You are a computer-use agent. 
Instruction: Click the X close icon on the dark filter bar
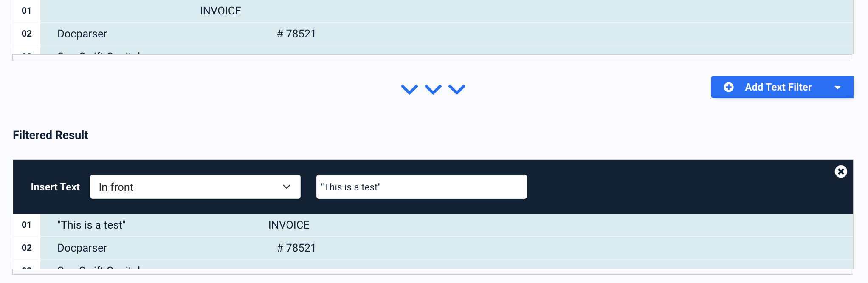tap(841, 172)
